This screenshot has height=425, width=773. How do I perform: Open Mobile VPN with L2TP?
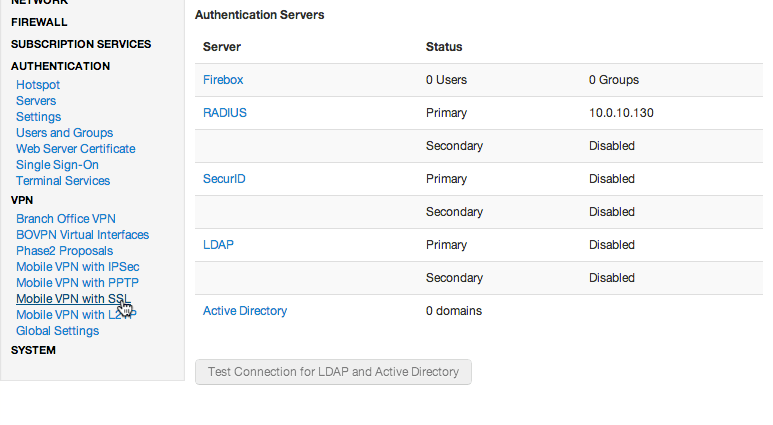point(76,315)
